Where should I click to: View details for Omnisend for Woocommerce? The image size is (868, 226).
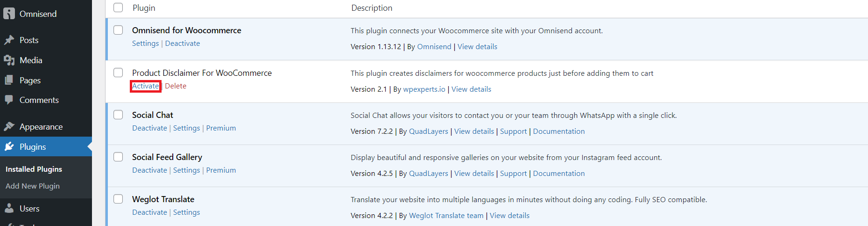point(477,47)
